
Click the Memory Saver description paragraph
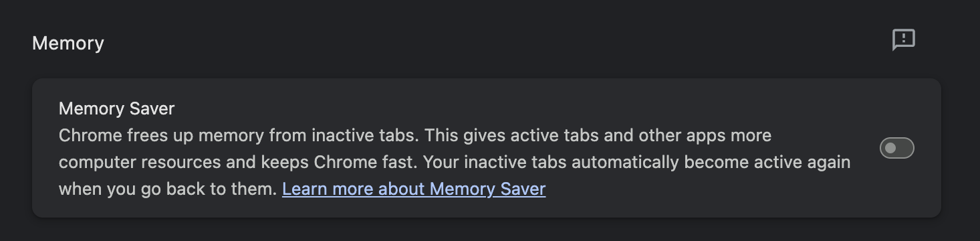click(x=455, y=162)
